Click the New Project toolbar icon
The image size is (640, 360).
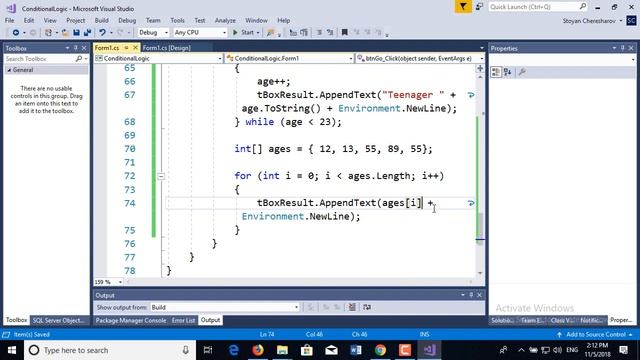[x=48, y=32]
